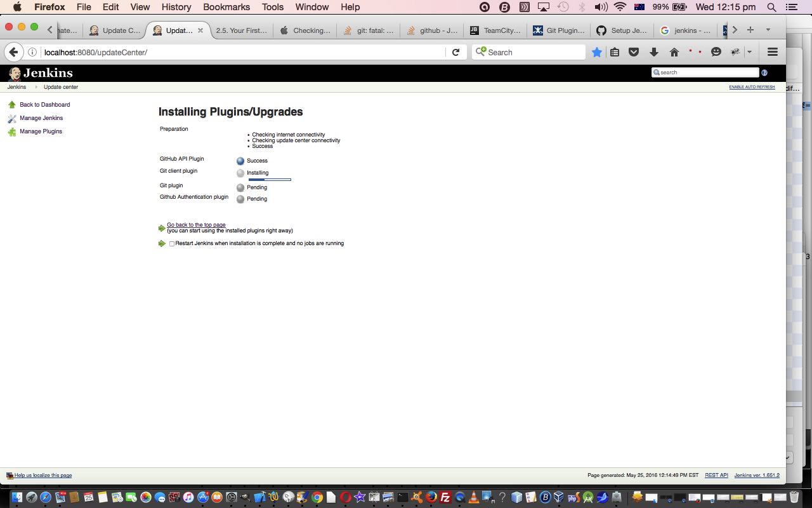Click the site information icon in URL bar
Screen dimensions: 812x508
point(32,52)
